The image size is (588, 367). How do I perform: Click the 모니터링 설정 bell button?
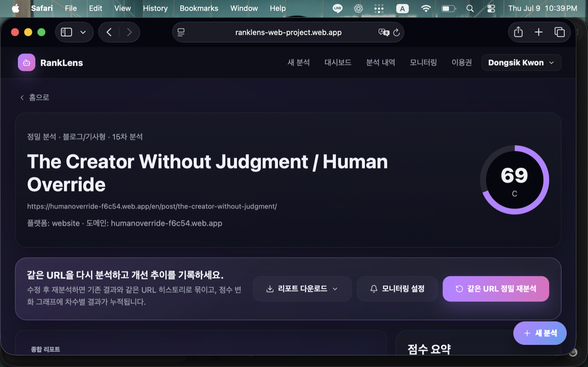click(397, 289)
